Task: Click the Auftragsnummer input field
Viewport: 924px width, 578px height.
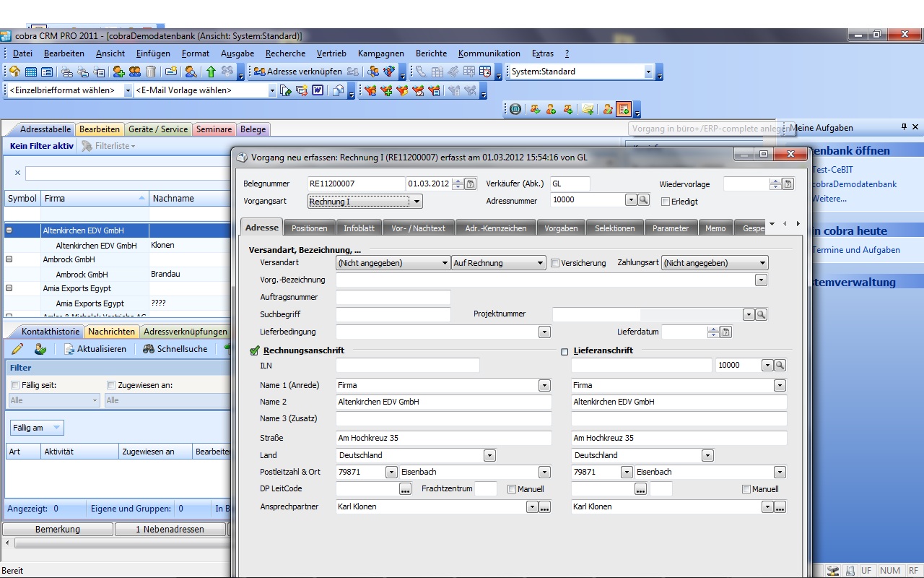Action: coord(393,297)
